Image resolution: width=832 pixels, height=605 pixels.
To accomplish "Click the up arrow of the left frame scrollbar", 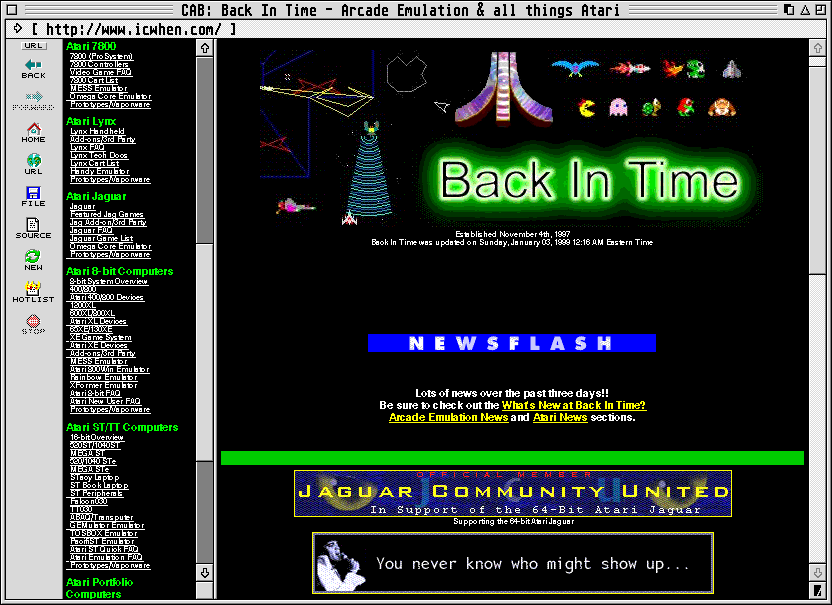I will click(205, 48).
